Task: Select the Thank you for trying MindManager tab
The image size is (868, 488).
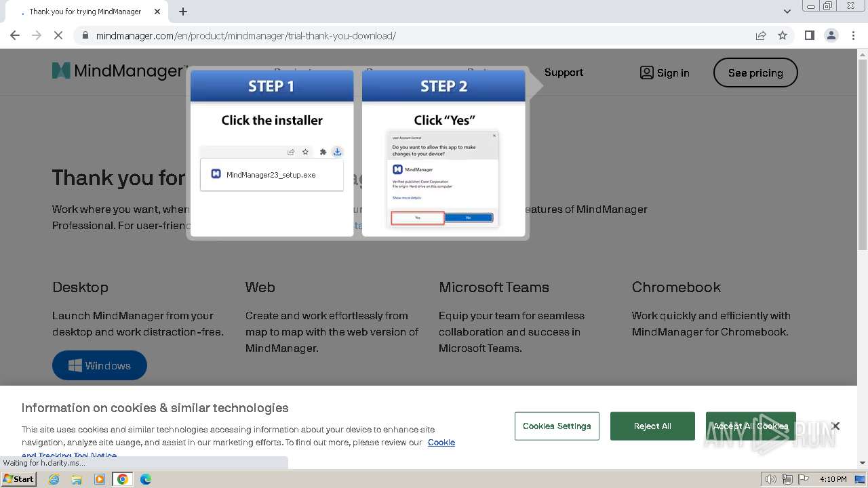Action: point(85,12)
